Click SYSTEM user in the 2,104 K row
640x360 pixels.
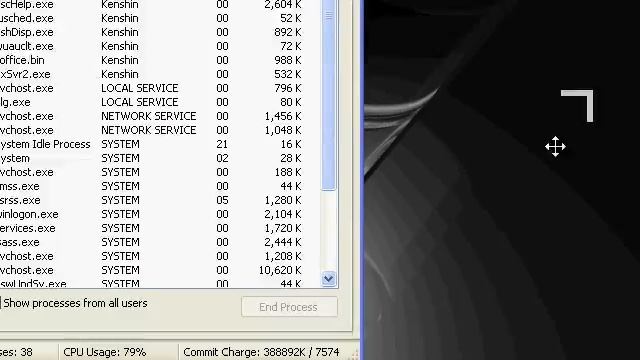coord(120,214)
